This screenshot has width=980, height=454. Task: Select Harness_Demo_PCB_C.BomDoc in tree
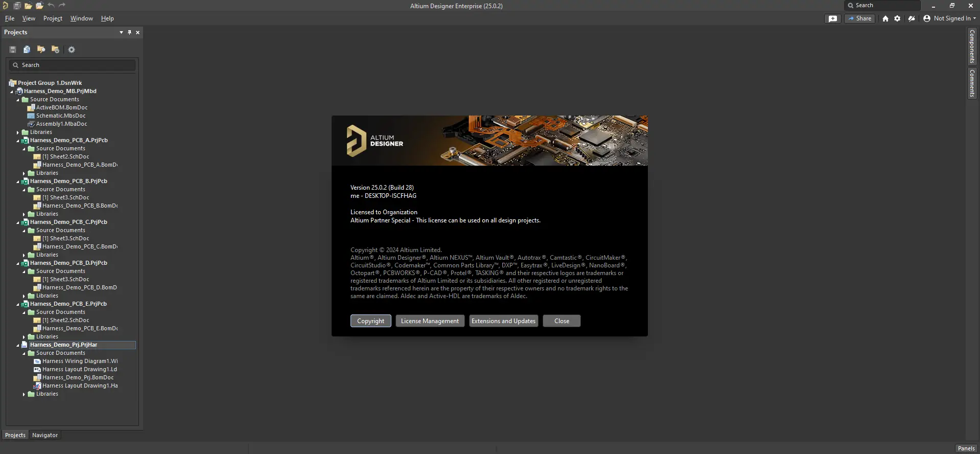(80, 246)
